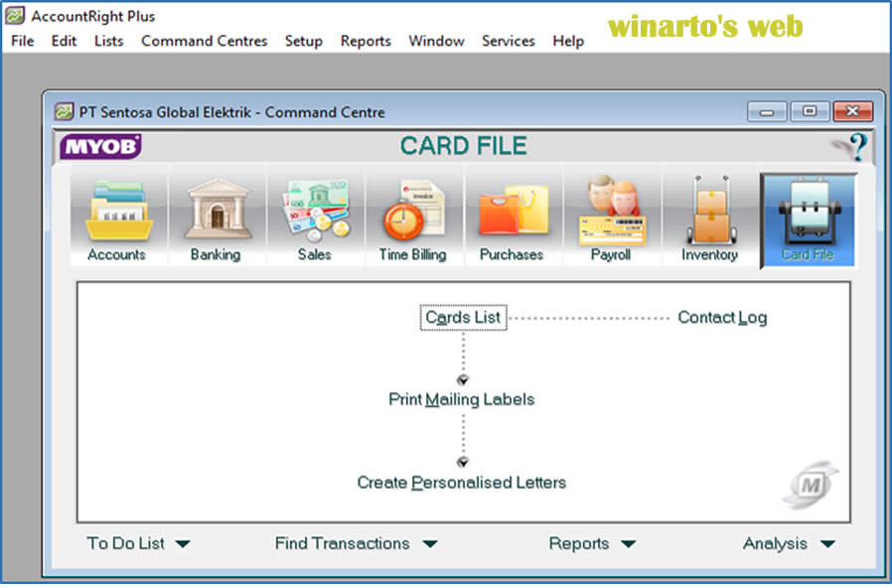Open the Cards List window
Viewport: 892px width, 588px height.
pos(463,317)
